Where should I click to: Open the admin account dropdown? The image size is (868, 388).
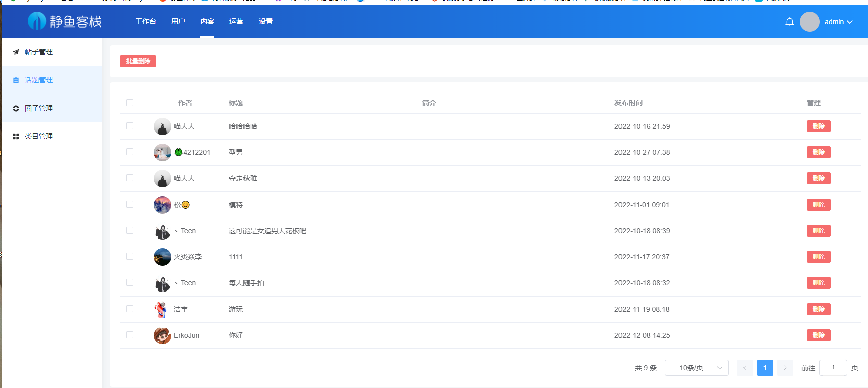[838, 22]
